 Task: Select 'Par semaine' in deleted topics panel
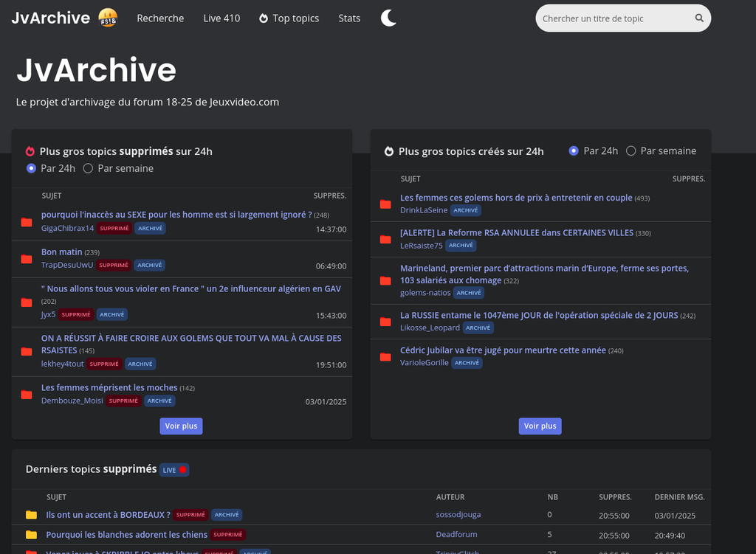click(88, 168)
